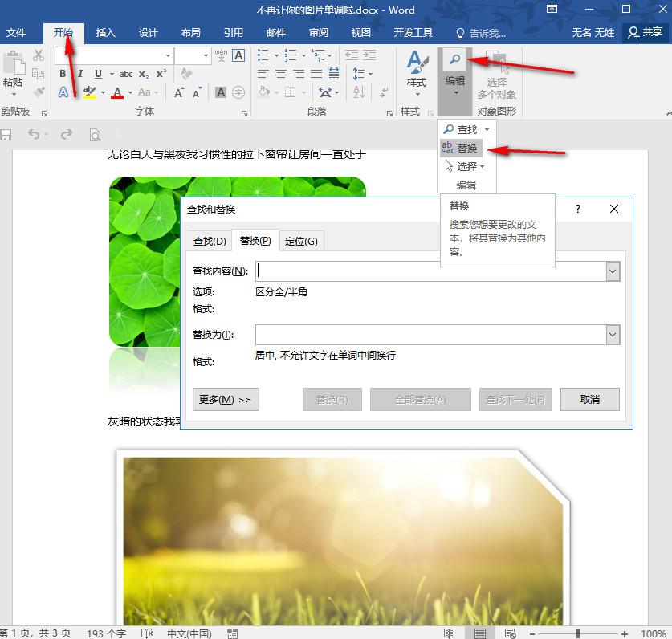
Task: Click the Find what input field
Action: pos(430,271)
